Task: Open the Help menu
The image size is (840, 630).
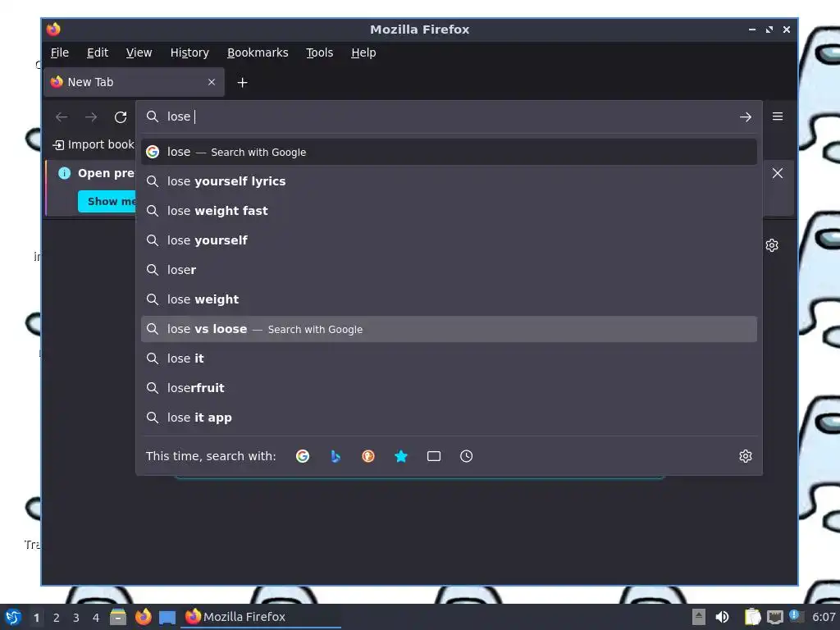Action: pyautogui.click(x=363, y=52)
